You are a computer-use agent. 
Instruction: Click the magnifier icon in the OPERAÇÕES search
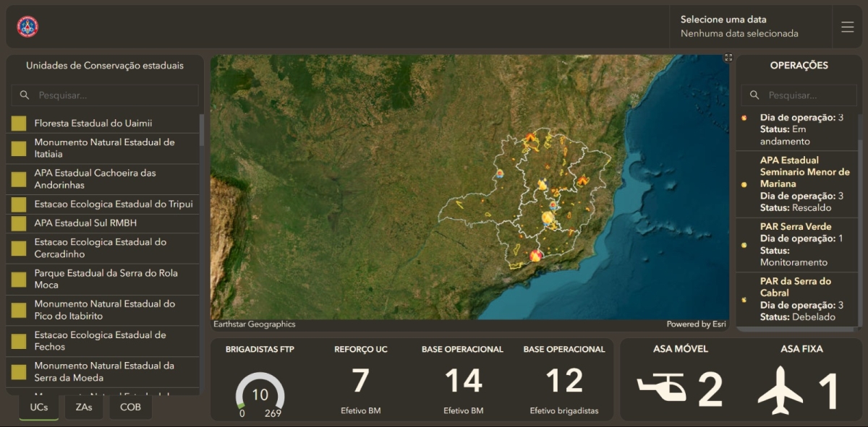[x=754, y=95]
